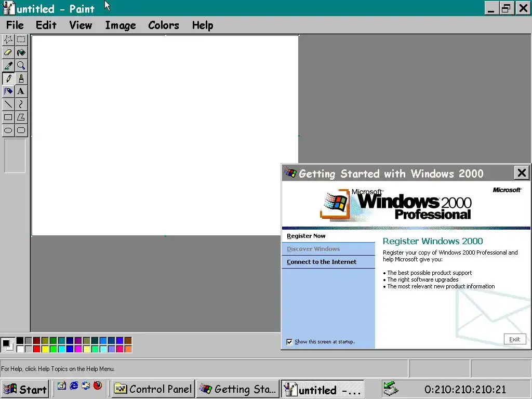Click 'The right software upgrades' bullet
Screen dimensions: 532x399
click(x=423, y=280)
